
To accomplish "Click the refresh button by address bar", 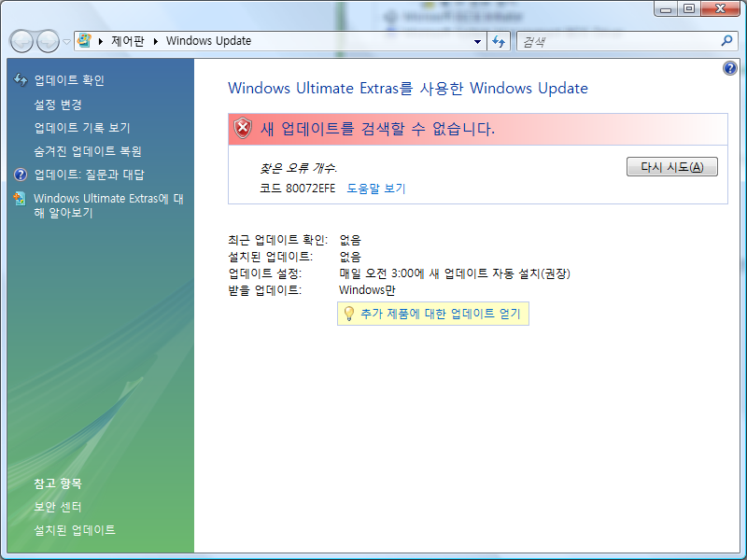I will coord(499,41).
